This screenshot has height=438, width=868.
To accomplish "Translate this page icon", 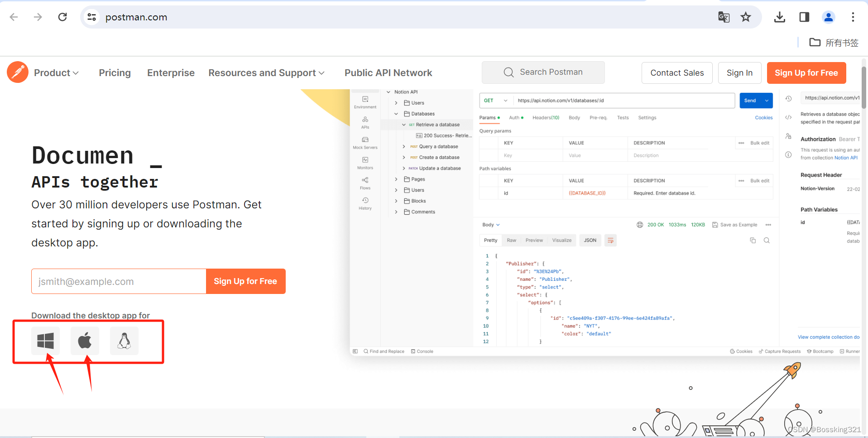I will 724,17.
